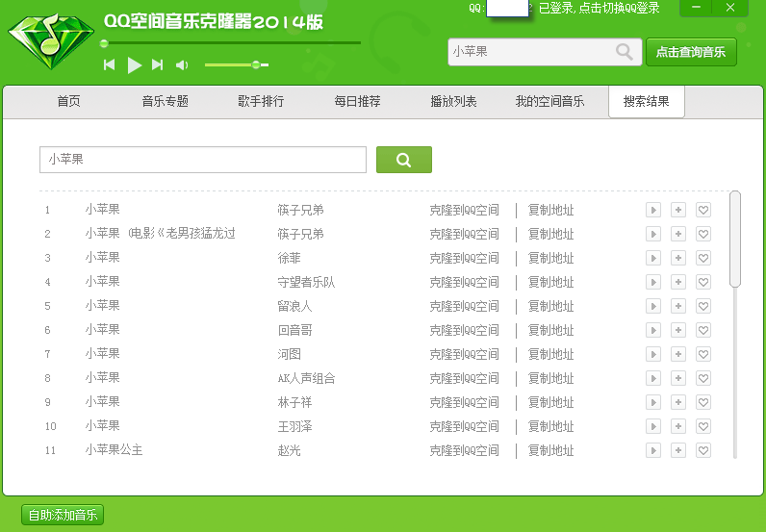Viewport: 766px width, 532px height.
Task: Play song 2 电影 version
Action: [x=653, y=234]
